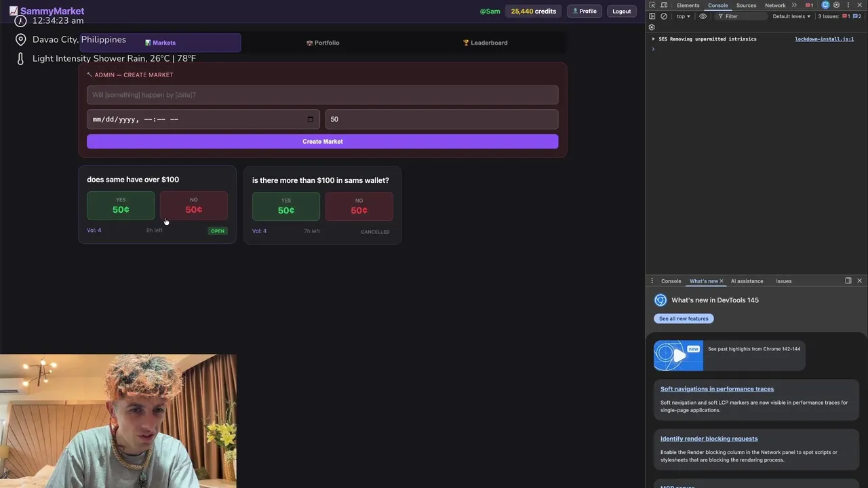The height and width of the screenshot is (488, 868).
Task: Click the SammyMarket logo
Action: [x=46, y=11]
